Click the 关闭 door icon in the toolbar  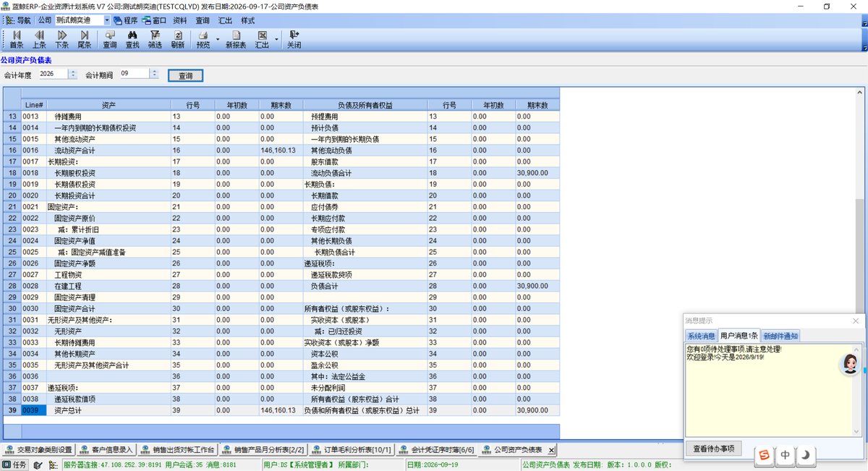(x=294, y=40)
